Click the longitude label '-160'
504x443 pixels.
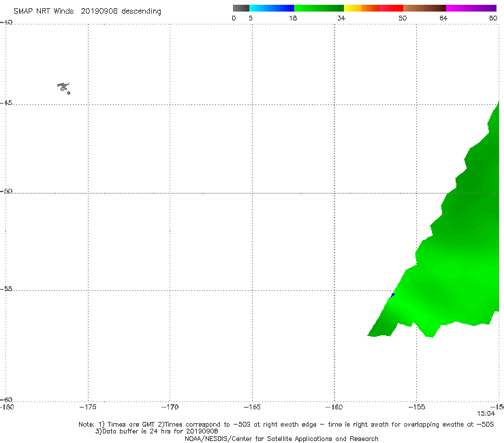[x=334, y=407]
